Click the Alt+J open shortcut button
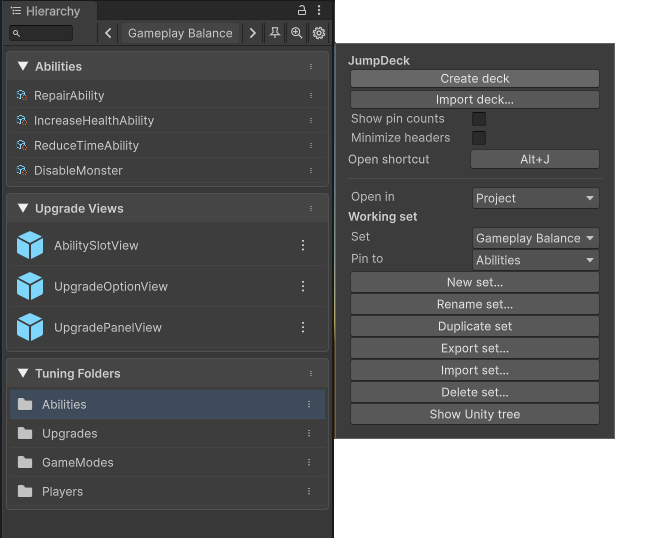 535,159
